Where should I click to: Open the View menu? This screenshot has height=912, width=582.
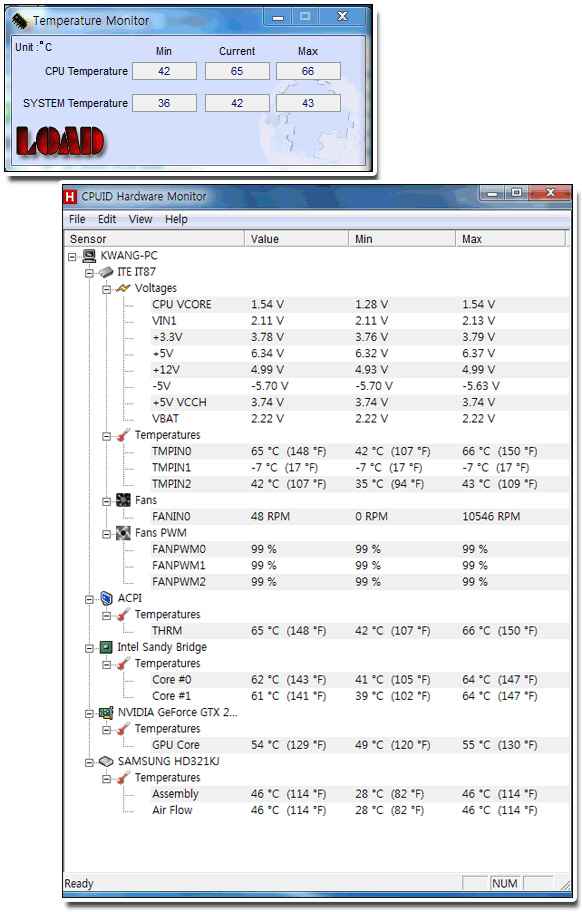pyautogui.click(x=140, y=219)
